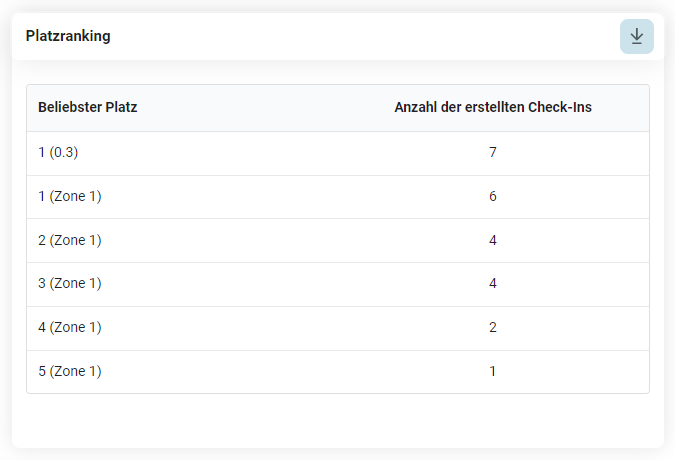This screenshot has height=460, width=675.
Task: Click check-in count 4 for 3 (Zone 1)
Action: [x=493, y=284]
